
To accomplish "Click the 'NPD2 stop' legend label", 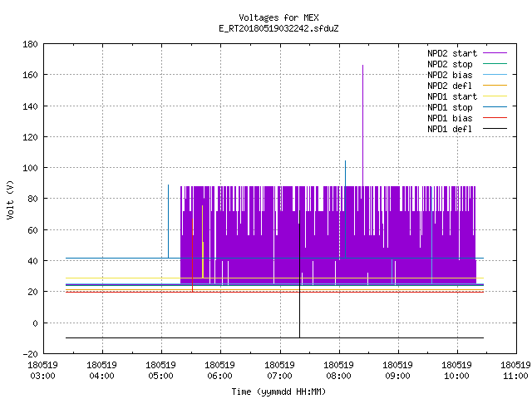I will coord(450,64).
